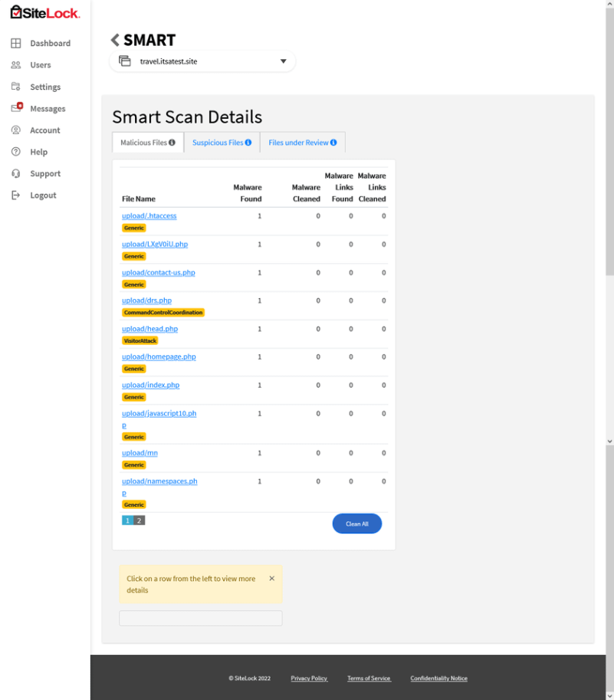Click the Logout arrow icon
The width and height of the screenshot is (614, 700).
[15, 196]
